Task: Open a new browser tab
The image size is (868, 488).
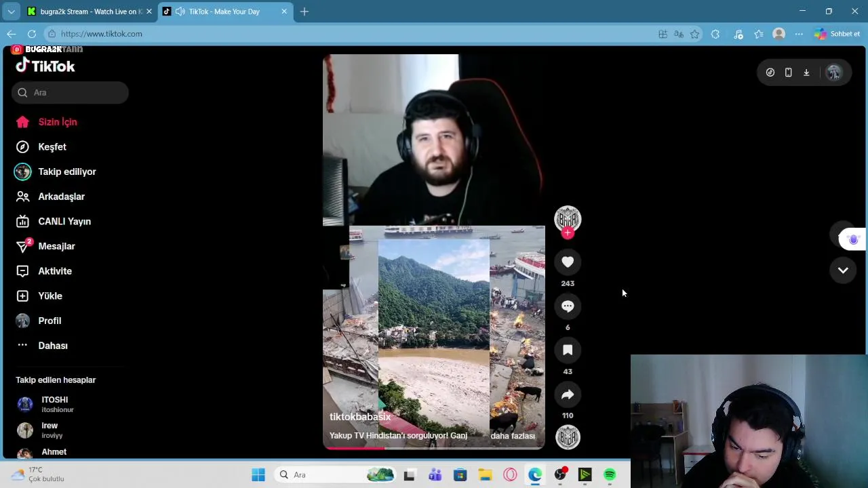Action: point(304,12)
